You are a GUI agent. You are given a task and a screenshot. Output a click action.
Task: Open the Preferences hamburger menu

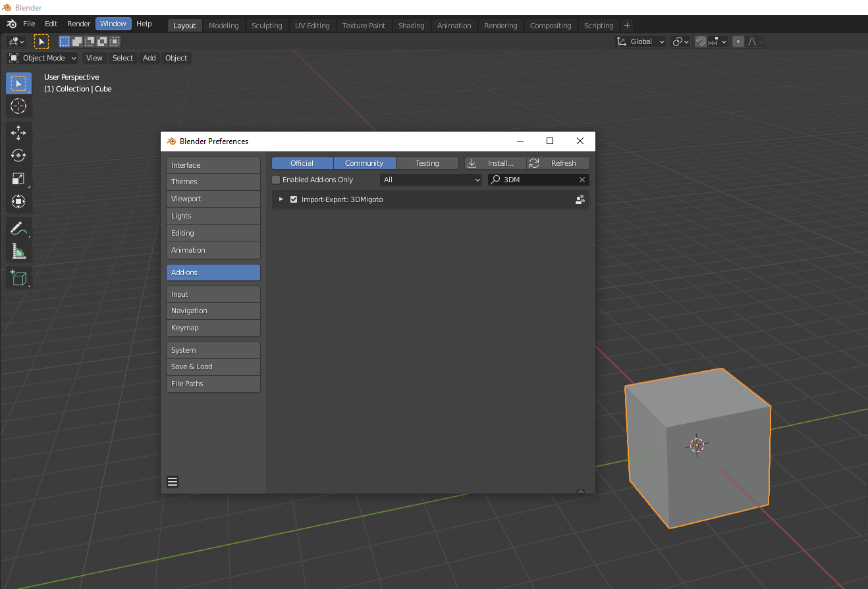pyautogui.click(x=173, y=482)
